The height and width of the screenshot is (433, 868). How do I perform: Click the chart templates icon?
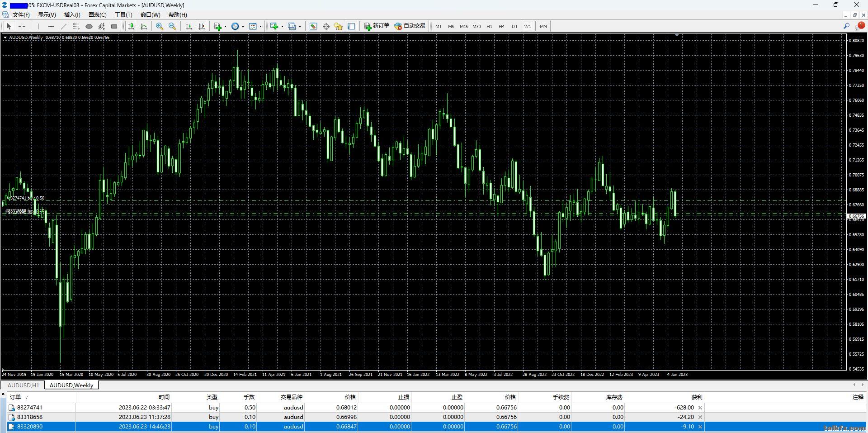tap(253, 26)
